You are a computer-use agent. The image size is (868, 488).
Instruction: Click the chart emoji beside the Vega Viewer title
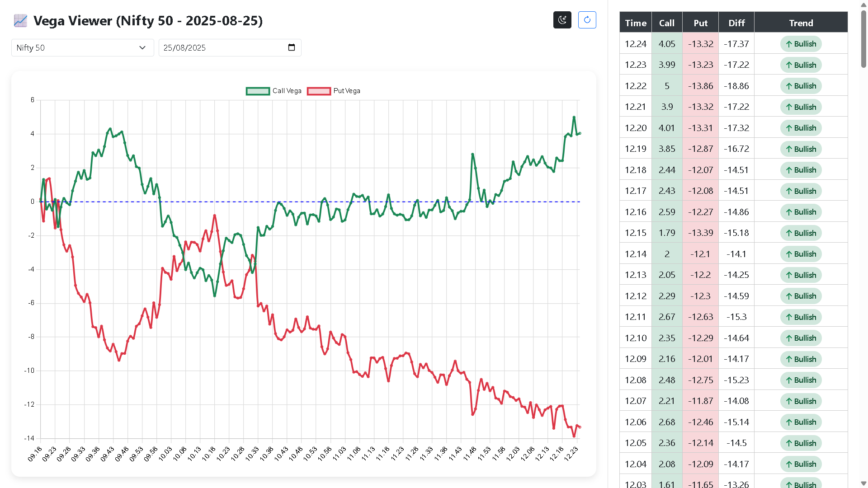click(20, 21)
